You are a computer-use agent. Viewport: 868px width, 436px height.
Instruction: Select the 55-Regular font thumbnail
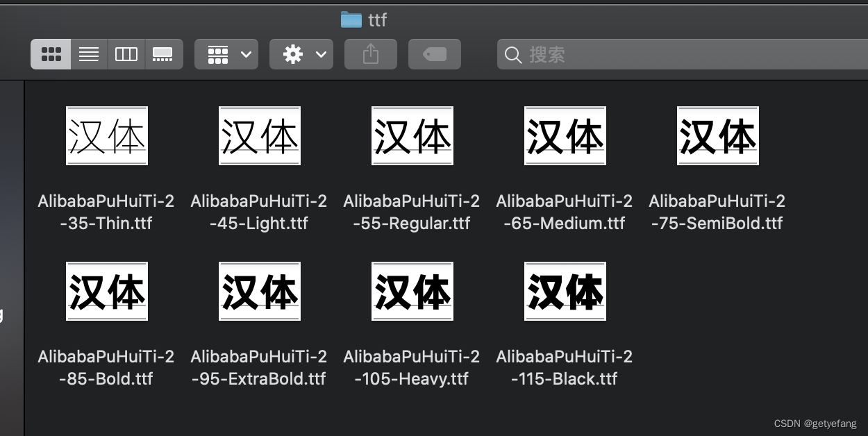[412, 135]
